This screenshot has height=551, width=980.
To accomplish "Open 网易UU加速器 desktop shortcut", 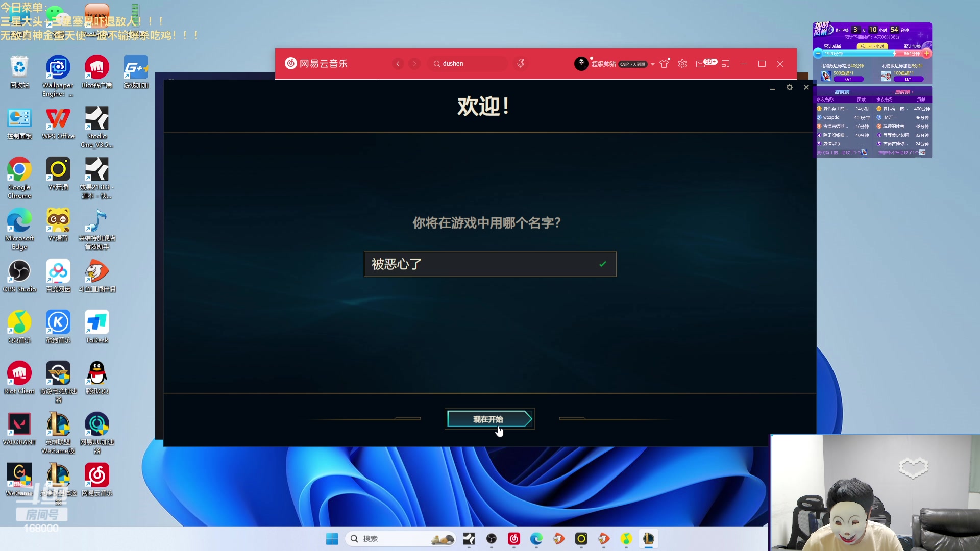I will pos(96,433).
